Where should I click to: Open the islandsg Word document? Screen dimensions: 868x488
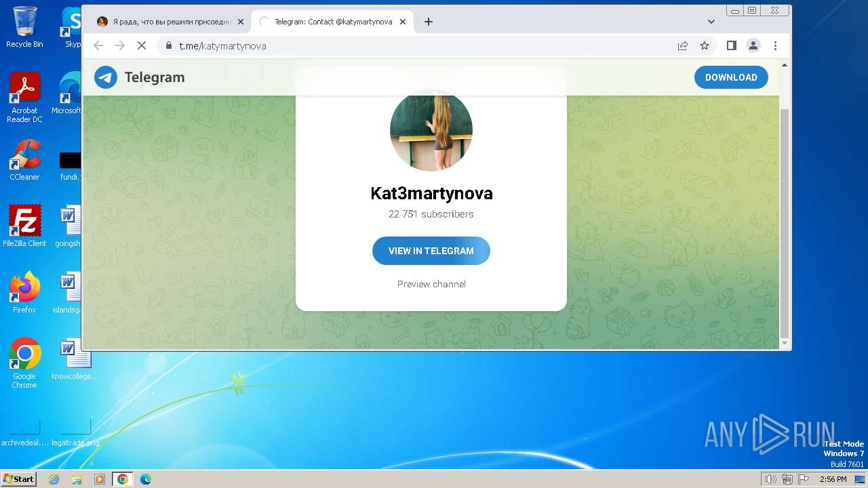pyautogui.click(x=68, y=293)
